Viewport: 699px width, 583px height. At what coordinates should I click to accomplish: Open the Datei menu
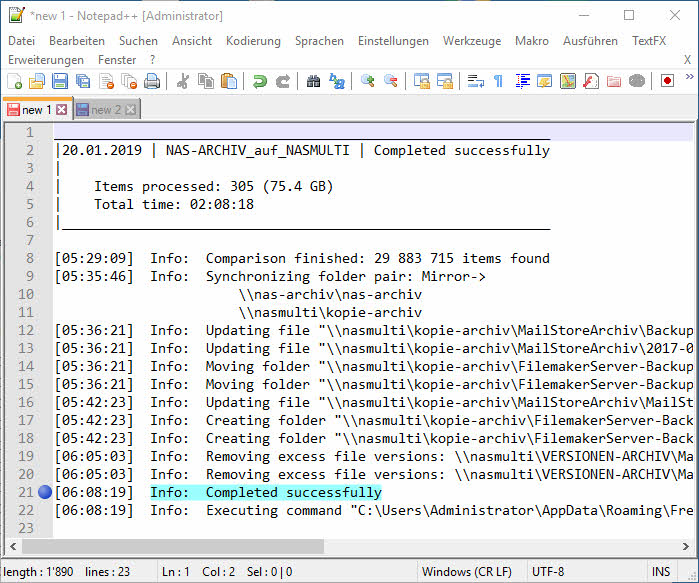(21, 41)
